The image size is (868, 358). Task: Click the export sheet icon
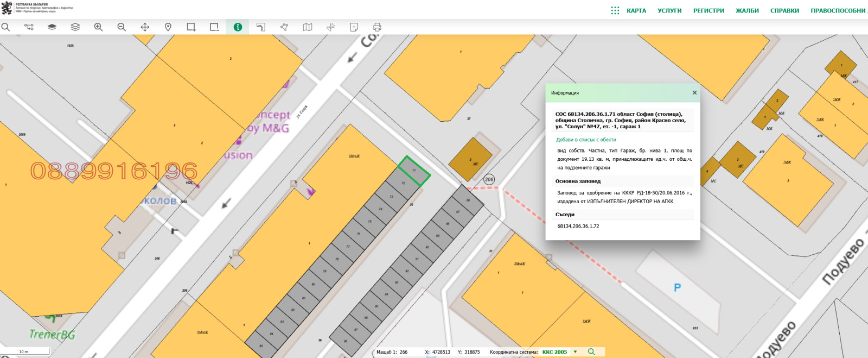point(354,27)
